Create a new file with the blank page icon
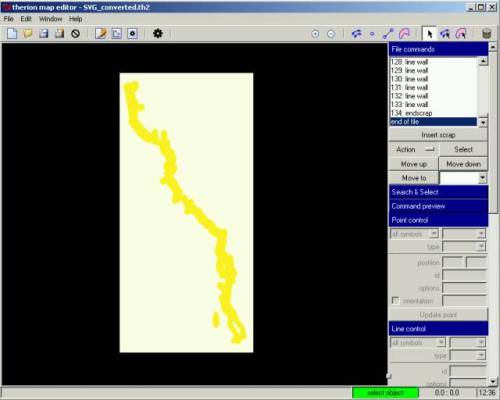This screenshot has height=400, width=500. (12, 33)
